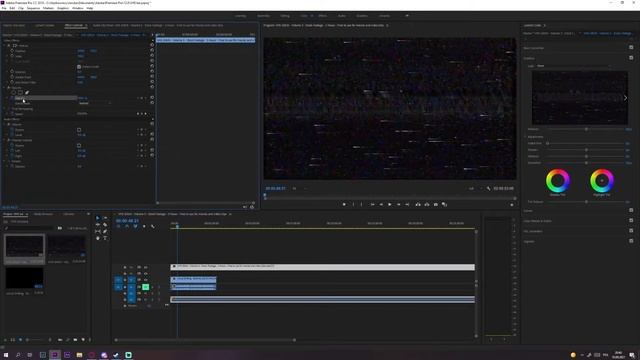Open the Window menu
Image resolution: width=640 pixels, height=360 pixels.
(78, 8)
